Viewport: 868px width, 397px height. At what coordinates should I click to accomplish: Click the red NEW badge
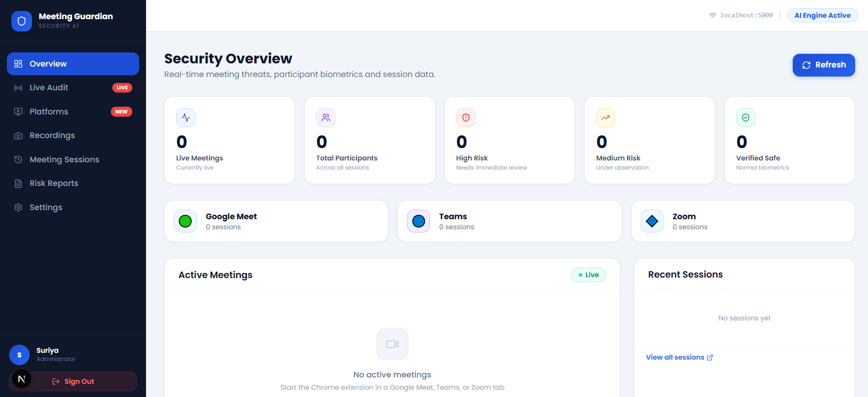121,112
